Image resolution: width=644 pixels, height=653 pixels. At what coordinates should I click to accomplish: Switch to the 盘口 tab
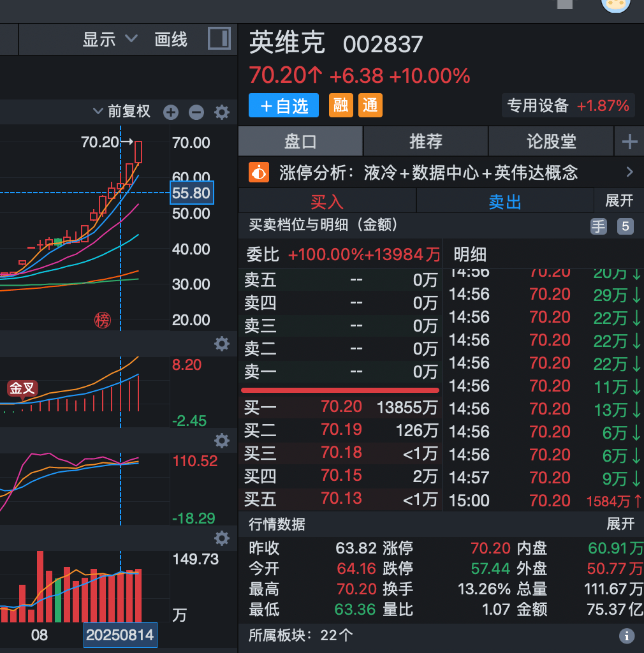(x=300, y=142)
